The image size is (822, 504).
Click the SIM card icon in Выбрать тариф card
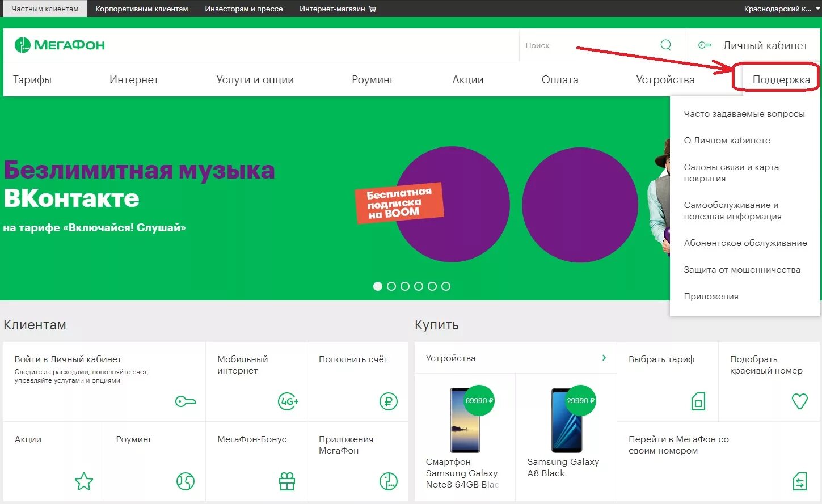[698, 401]
